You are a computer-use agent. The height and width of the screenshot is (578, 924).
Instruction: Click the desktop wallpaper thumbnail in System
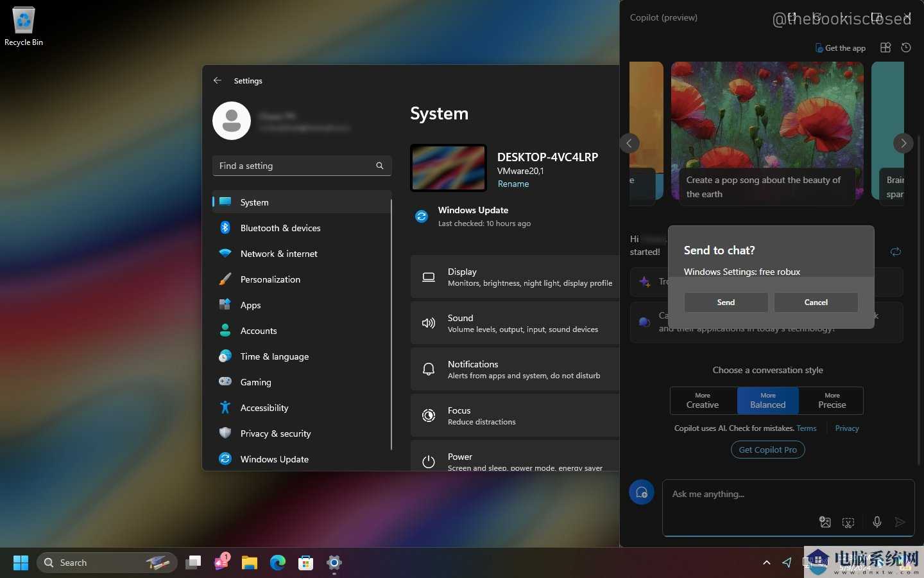pyautogui.click(x=449, y=168)
